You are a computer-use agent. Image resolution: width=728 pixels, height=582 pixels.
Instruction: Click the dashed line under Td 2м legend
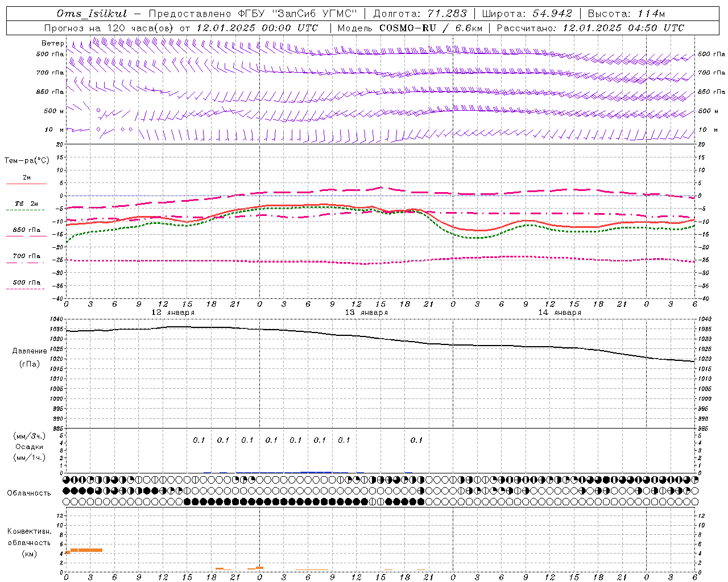point(25,210)
